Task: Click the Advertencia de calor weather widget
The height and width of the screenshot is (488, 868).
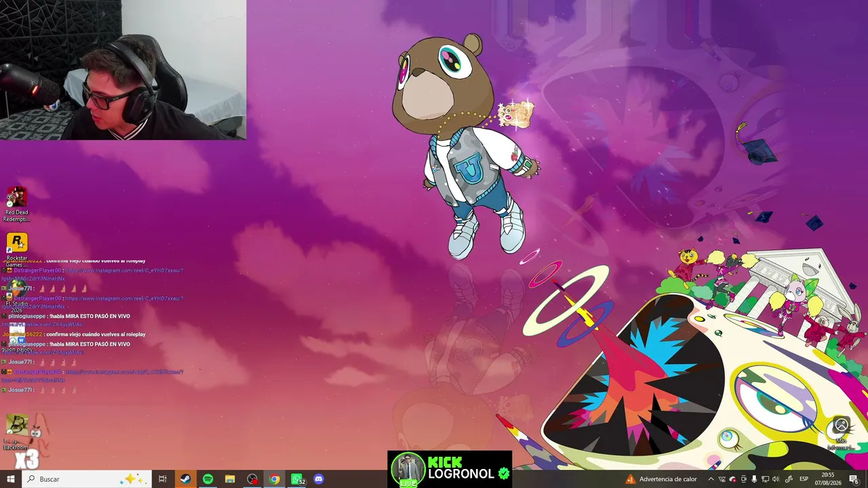Action: pyautogui.click(x=661, y=479)
